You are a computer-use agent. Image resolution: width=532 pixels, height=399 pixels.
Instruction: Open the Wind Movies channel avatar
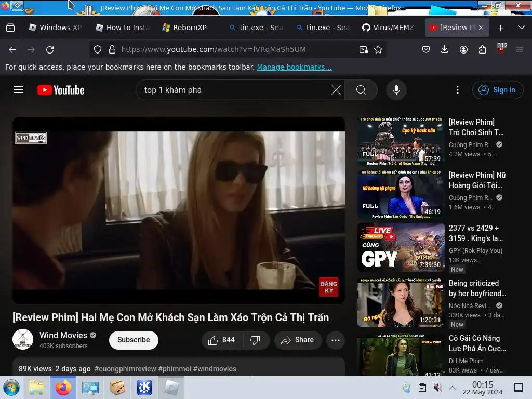pyautogui.click(x=23, y=339)
